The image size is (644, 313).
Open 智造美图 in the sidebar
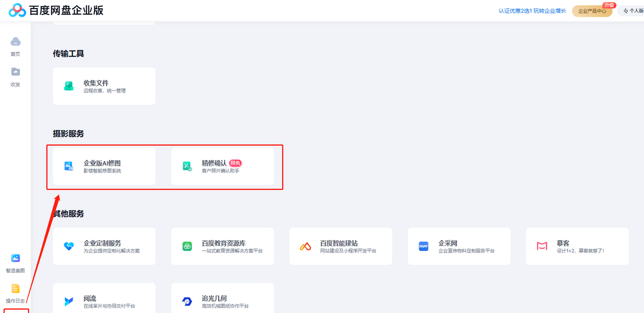tap(16, 258)
